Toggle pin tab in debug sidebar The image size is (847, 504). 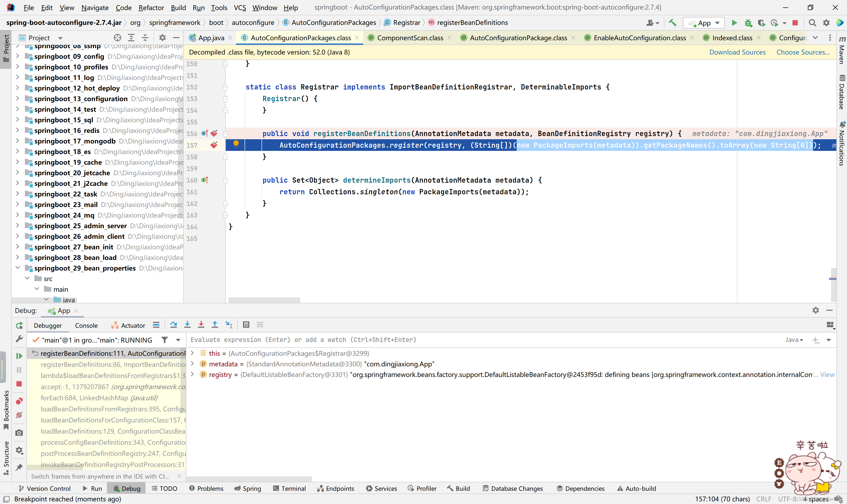point(19,467)
